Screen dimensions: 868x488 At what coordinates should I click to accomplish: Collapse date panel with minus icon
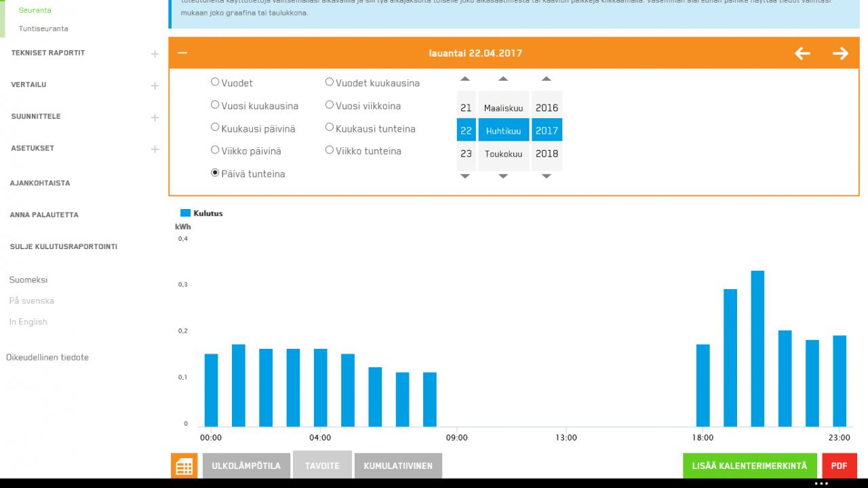coord(182,54)
